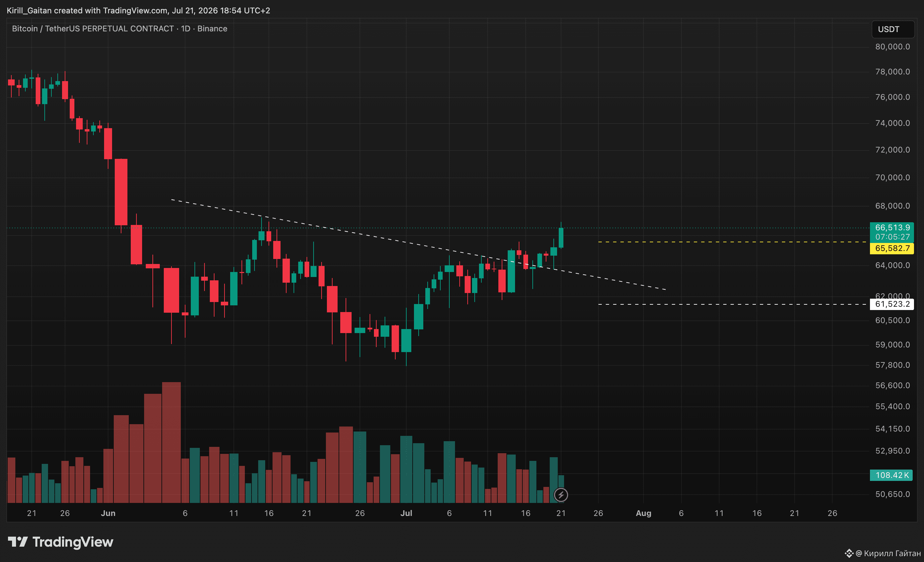Click the TradingView logo

click(x=60, y=542)
